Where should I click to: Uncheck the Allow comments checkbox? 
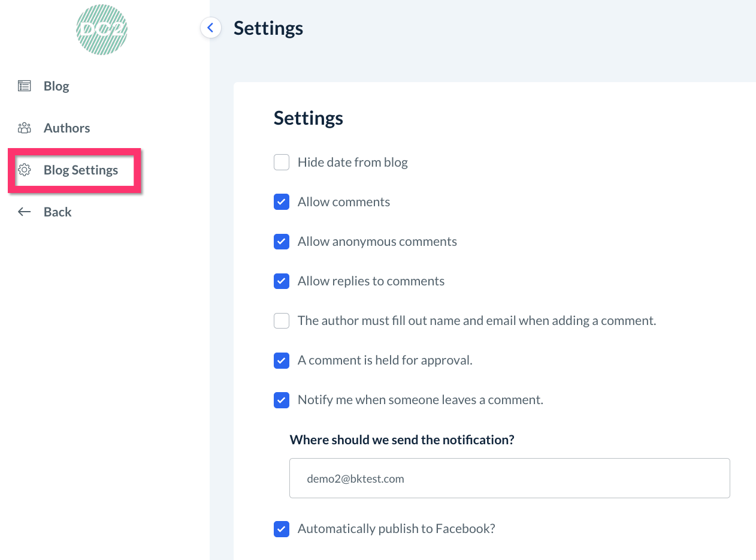(x=282, y=202)
